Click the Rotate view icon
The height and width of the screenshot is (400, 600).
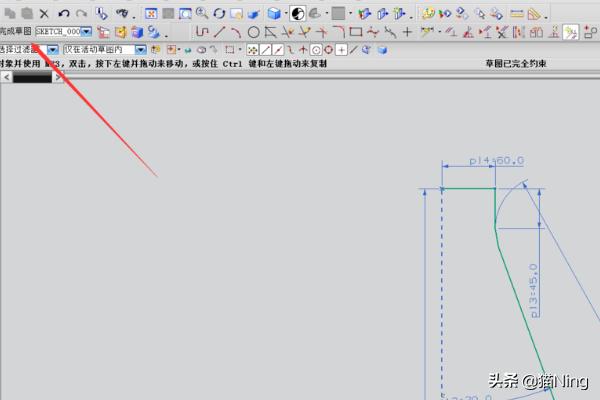click(x=219, y=14)
